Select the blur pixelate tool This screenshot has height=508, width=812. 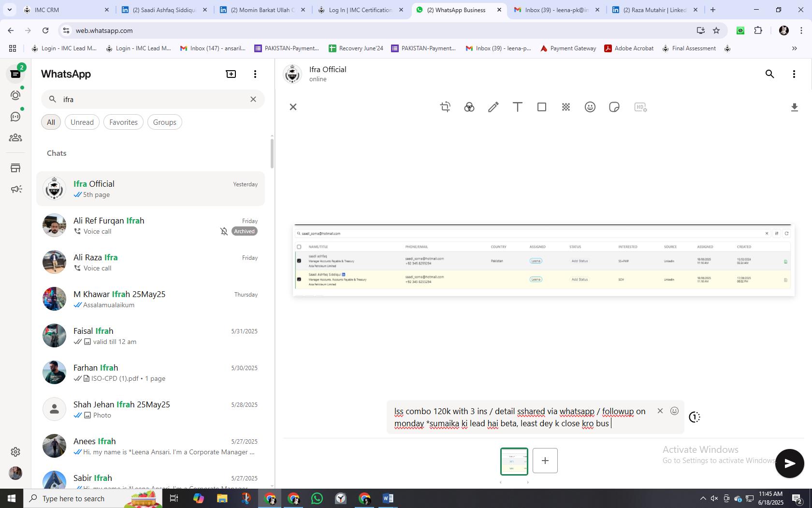tap(565, 107)
